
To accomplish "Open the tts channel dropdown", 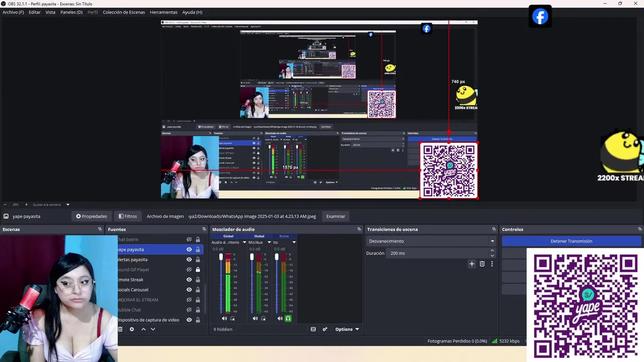I will click(294, 242).
